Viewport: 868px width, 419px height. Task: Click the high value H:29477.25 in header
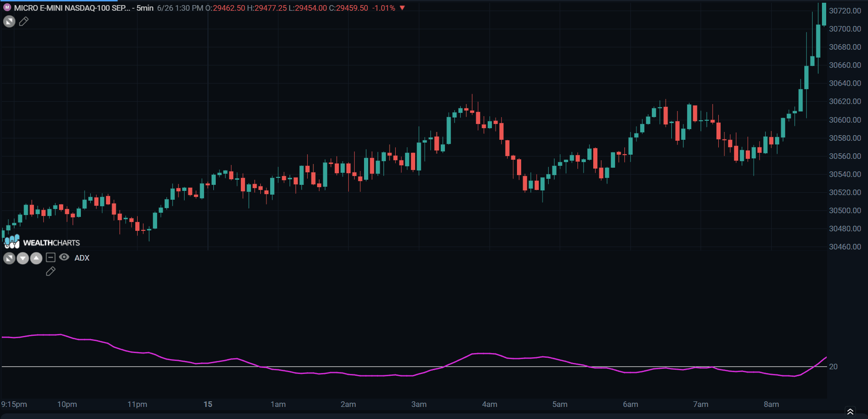click(x=267, y=8)
